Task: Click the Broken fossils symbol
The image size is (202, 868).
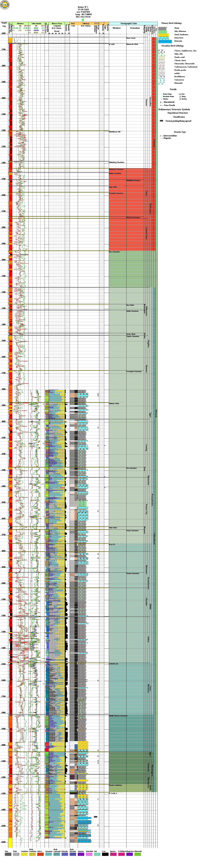Action: (x=180, y=99)
